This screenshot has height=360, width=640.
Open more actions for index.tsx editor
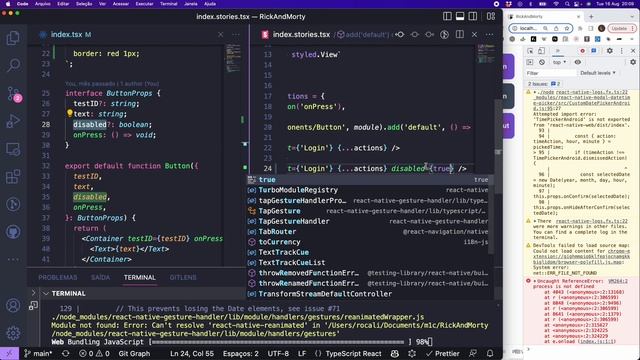tap(236, 35)
